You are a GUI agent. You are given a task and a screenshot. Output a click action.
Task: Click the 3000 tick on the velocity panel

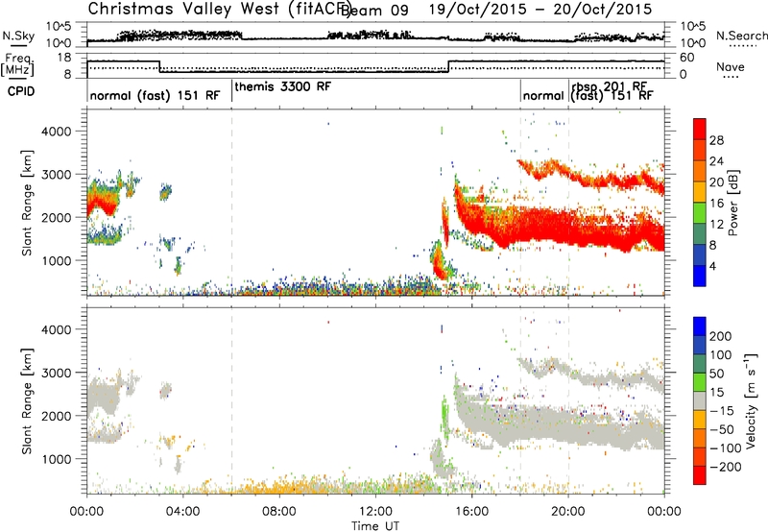click(x=56, y=373)
